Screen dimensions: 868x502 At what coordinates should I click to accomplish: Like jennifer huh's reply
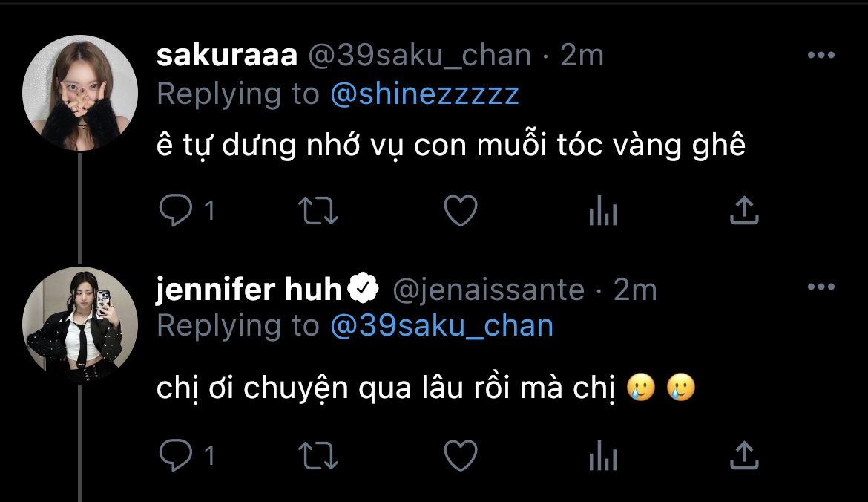[460, 456]
